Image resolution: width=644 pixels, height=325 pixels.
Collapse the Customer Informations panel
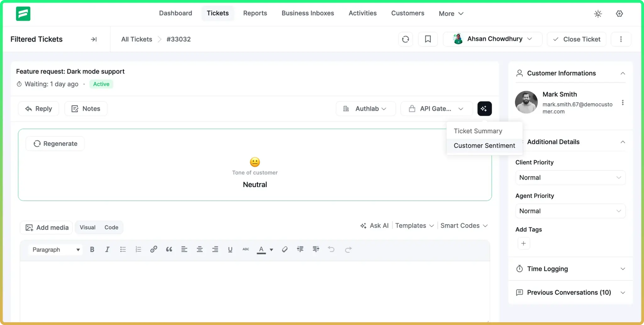point(623,73)
